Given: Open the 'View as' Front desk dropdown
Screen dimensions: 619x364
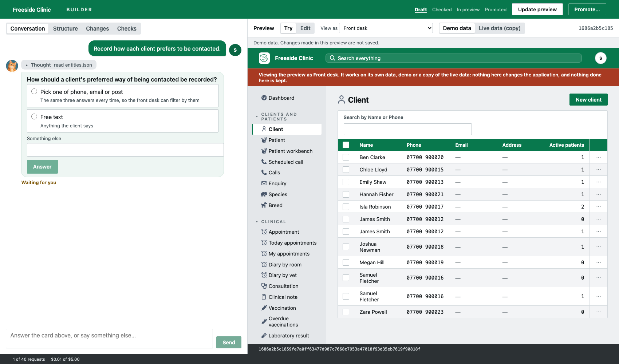Looking at the screenshot, I should [x=386, y=28].
